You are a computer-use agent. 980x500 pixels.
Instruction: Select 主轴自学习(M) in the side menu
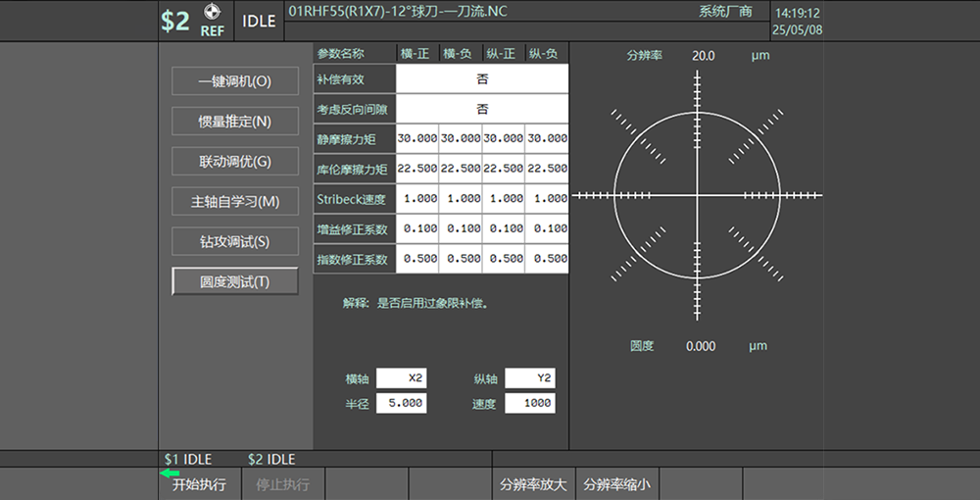point(235,201)
